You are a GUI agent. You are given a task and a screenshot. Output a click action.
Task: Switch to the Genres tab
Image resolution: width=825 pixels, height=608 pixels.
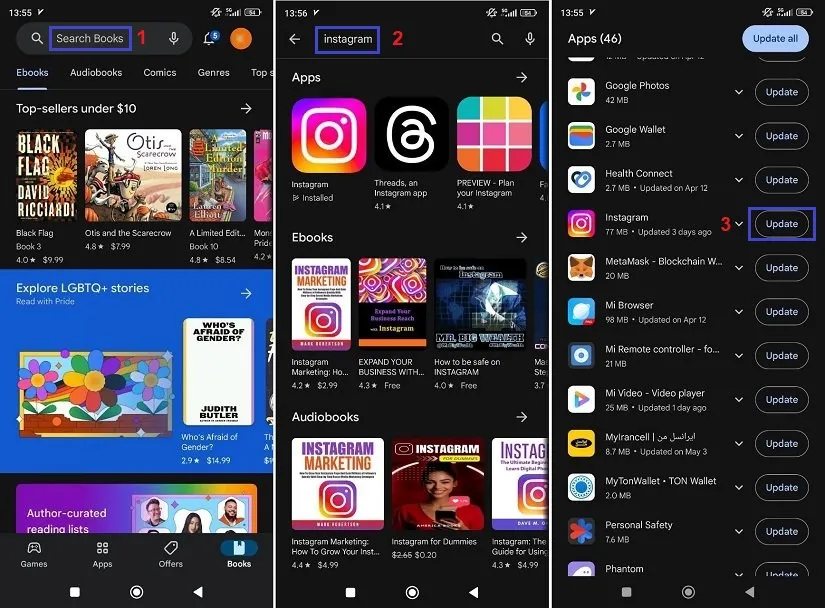[214, 73]
